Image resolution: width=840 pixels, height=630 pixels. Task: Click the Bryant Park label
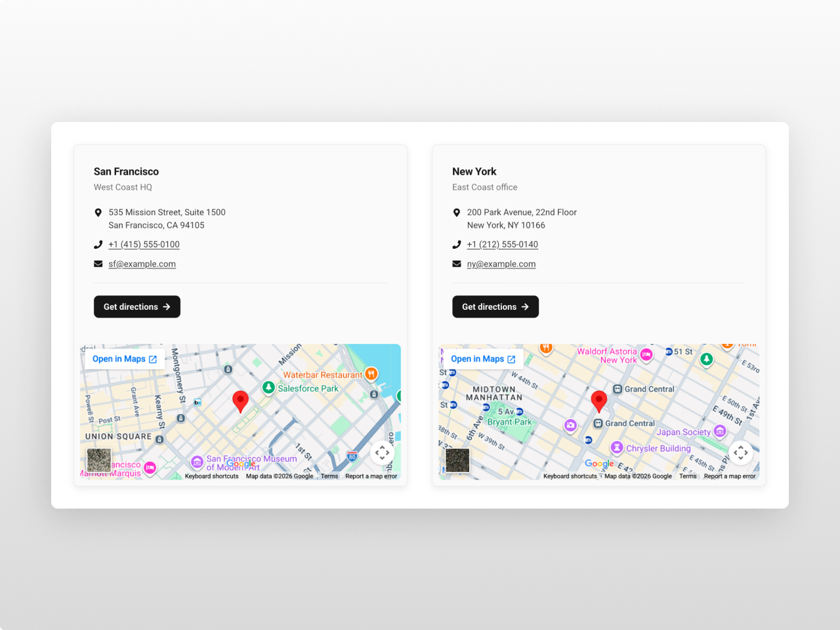pos(509,422)
